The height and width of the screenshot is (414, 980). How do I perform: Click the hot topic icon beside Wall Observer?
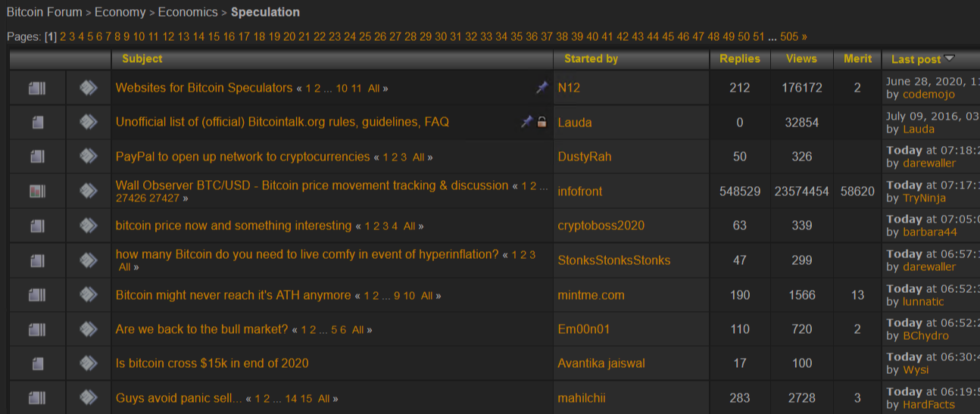pyautogui.click(x=37, y=191)
